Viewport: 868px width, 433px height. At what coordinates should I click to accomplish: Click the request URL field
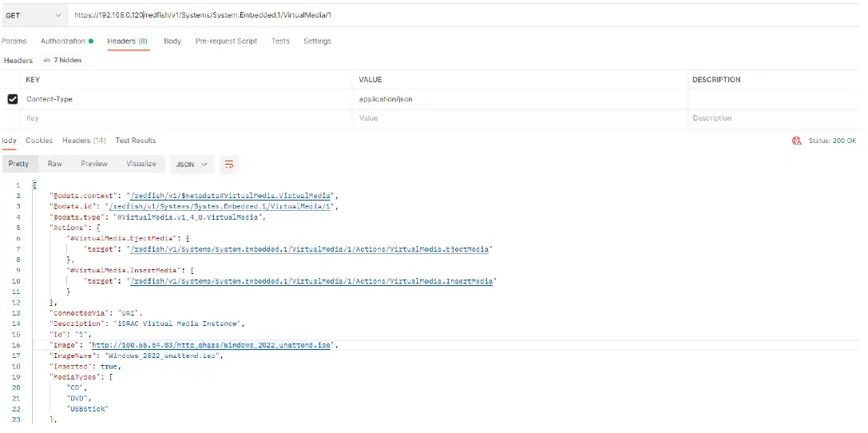465,15
